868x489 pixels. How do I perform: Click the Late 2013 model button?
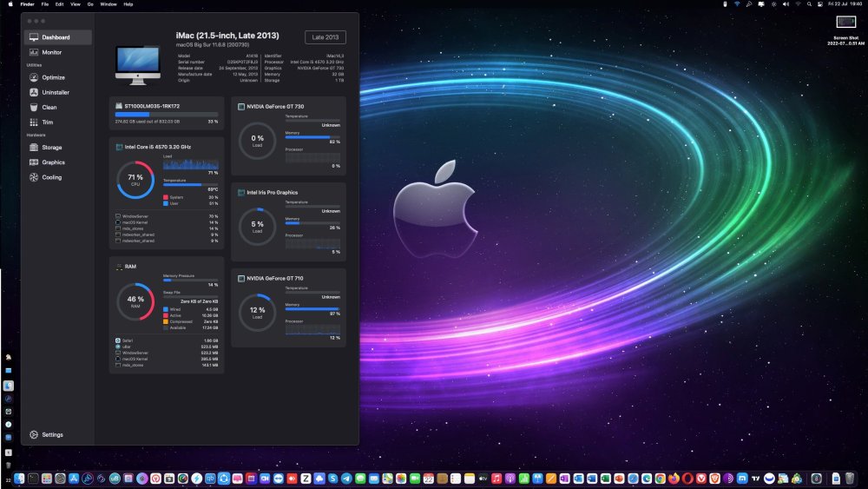point(325,37)
